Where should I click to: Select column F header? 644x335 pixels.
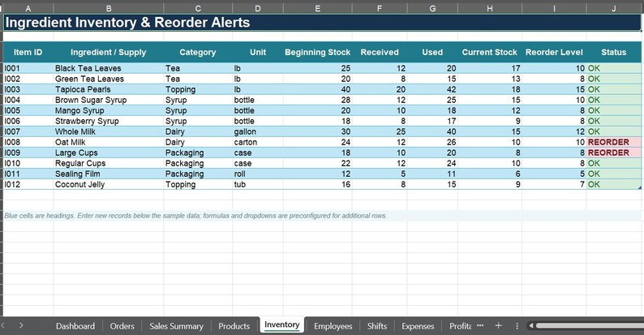point(380,9)
